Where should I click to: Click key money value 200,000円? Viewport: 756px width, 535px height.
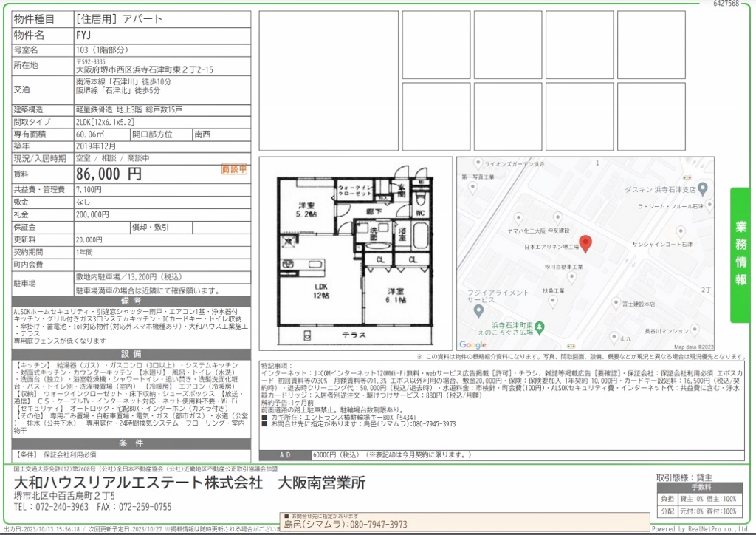92,215
